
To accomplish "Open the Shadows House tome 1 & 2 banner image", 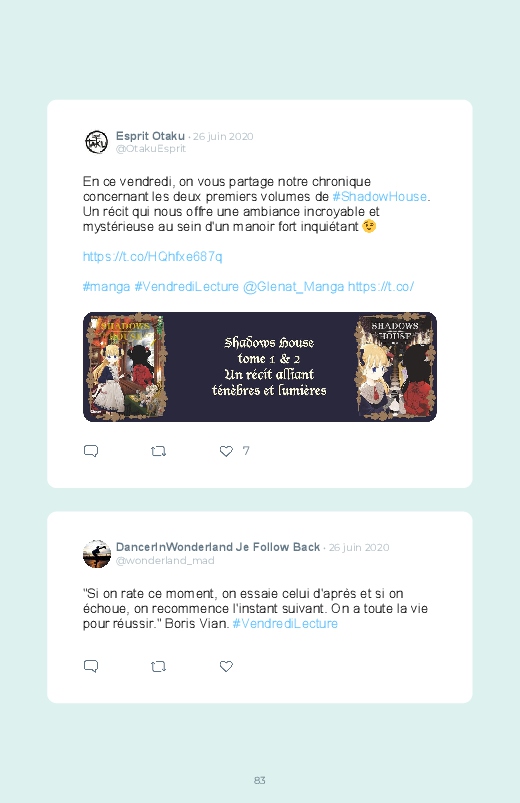I will [260, 367].
